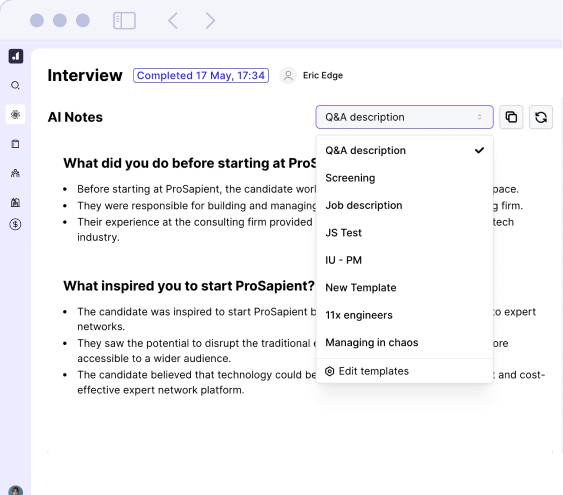Click the Eric Edge profile avatar icon

(288, 75)
